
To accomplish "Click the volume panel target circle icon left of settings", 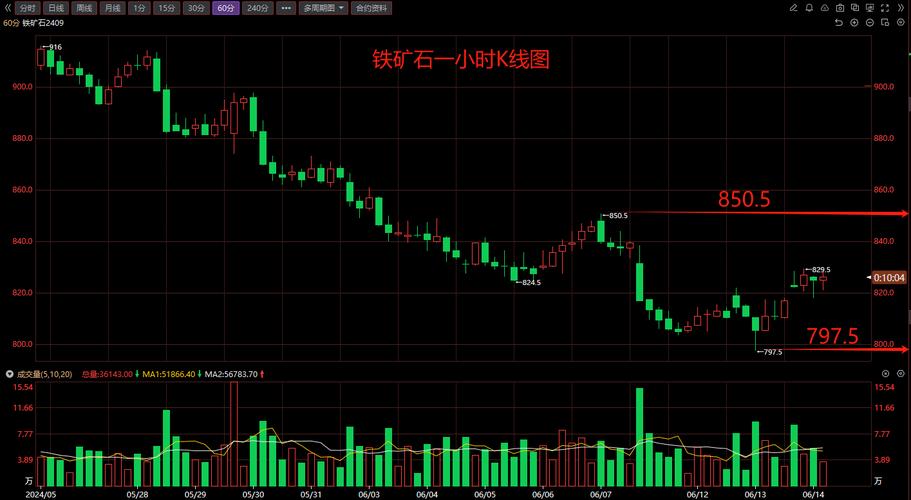I will click(x=885, y=374).
